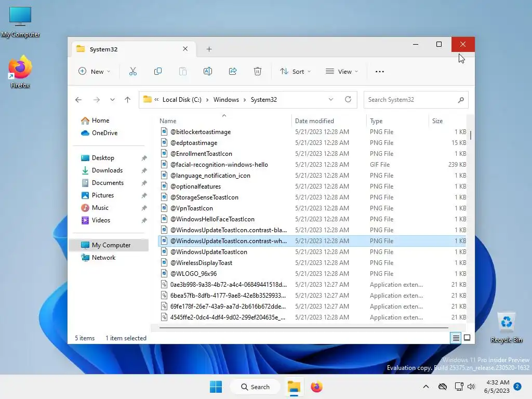Click the Local Disk (C:) breadcrumb
Viewport: 532px width, 399px height.
(x=182, y=100)
